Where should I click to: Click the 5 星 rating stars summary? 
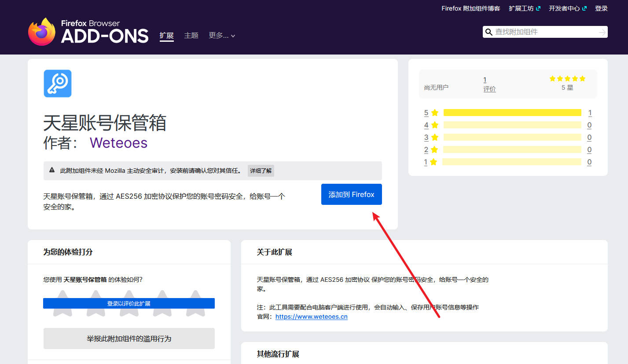[x=567, y=83]
